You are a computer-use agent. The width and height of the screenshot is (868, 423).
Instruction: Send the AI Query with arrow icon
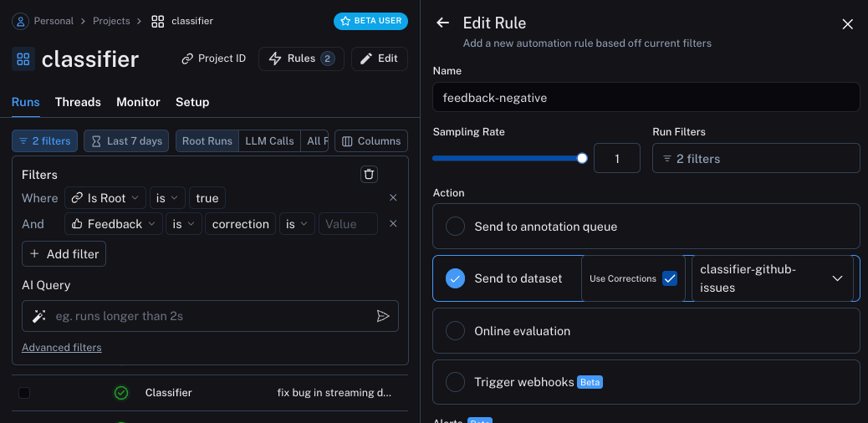tap(383, 316)
